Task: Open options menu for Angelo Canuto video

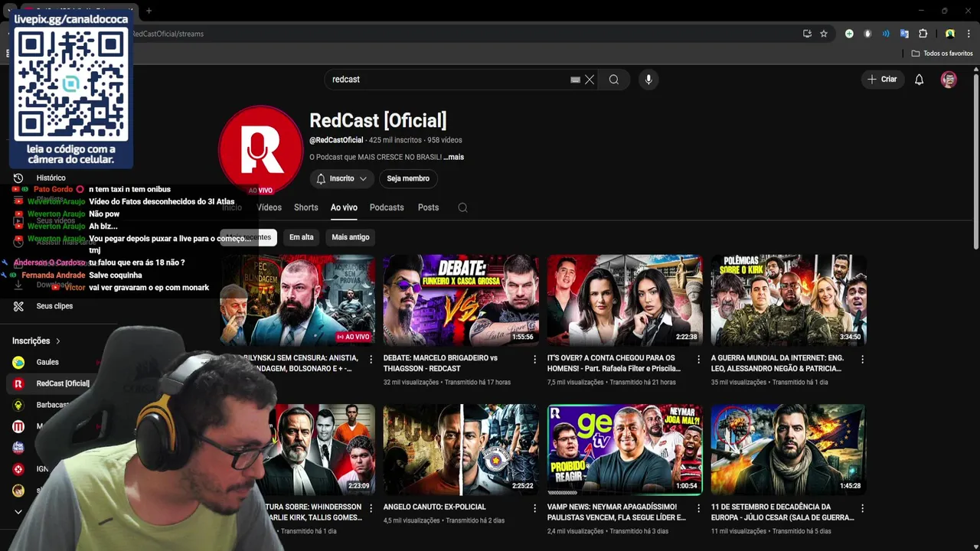Action: point(534,508)
